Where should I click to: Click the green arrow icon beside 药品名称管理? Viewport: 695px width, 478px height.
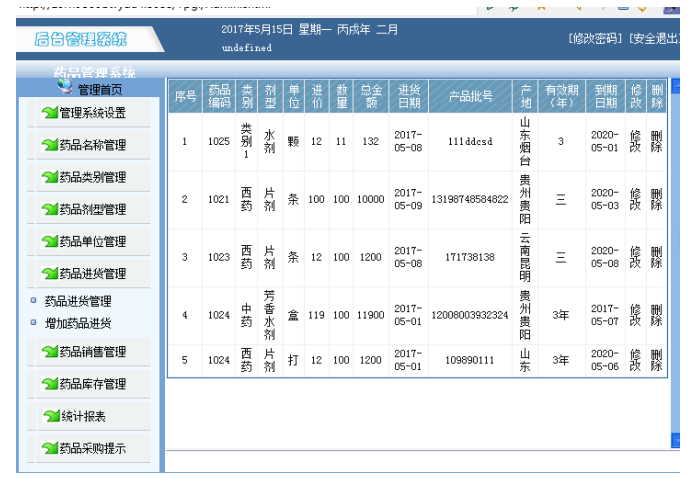click(50, 145)
